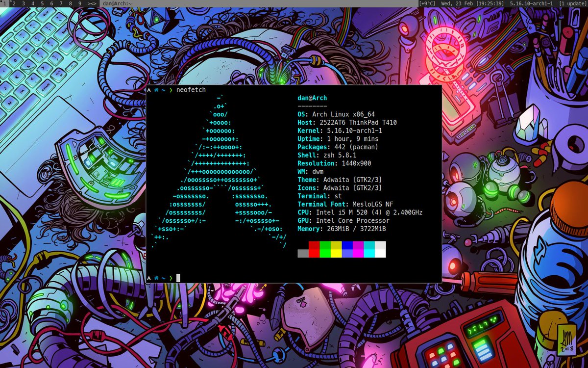Click the Resolution: 1440x900 line
This screenshot has width=588, height=368.
click(334, 163)
